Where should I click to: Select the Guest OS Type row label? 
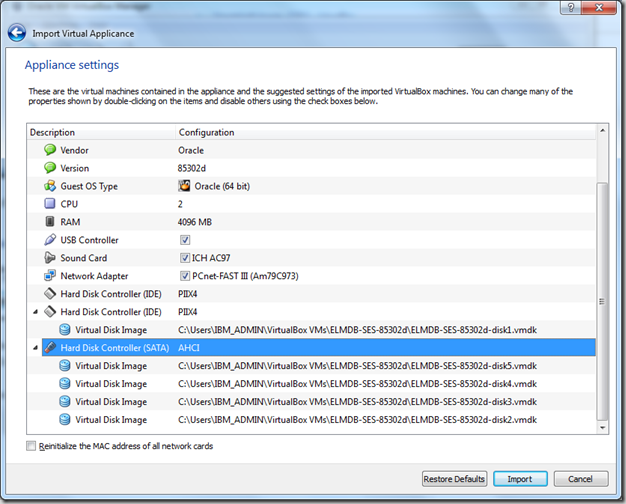[x=89, y=186]
